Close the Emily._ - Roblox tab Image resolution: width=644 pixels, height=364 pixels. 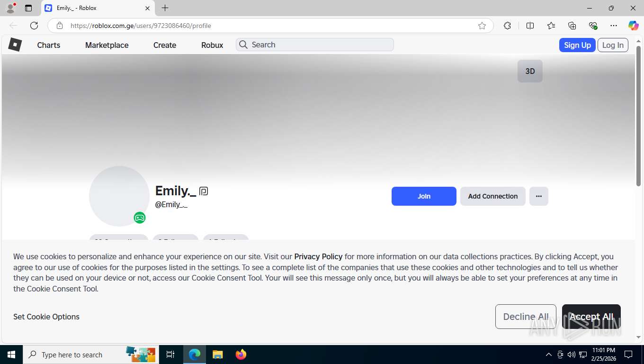tap(147, 8)
